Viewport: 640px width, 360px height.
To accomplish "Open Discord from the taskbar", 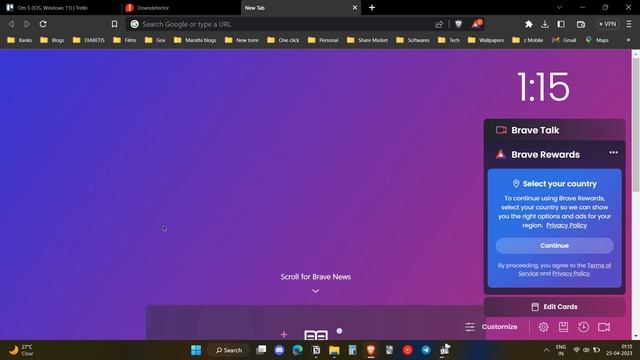I will click(279, 350).
